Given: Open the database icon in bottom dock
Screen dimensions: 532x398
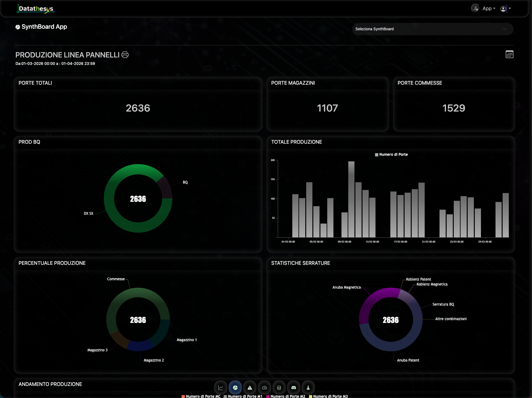Looking at the screenshot, I should [x=279, y=387].
